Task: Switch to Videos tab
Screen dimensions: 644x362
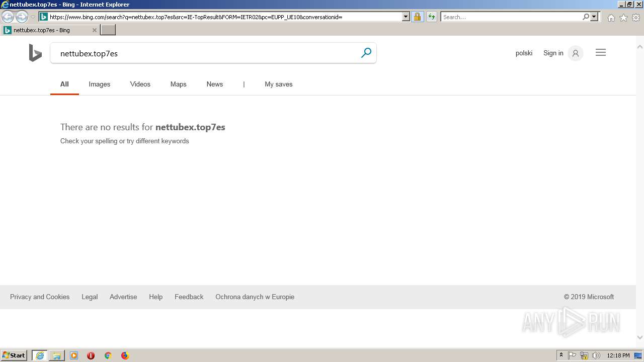Action: (x=140, y=84)
